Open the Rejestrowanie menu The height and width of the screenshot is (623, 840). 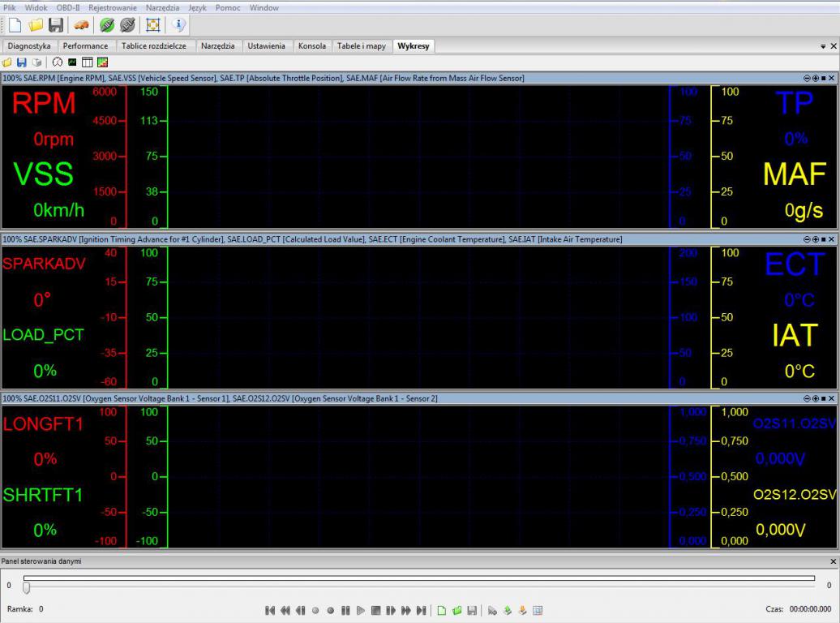pos(113,7)
